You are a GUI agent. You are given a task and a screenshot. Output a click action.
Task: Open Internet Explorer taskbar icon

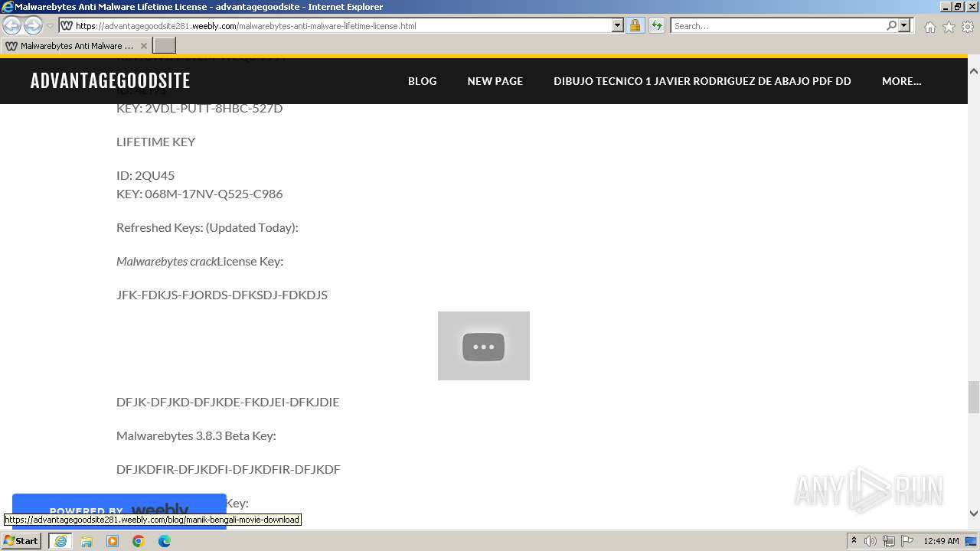point(60,541)
